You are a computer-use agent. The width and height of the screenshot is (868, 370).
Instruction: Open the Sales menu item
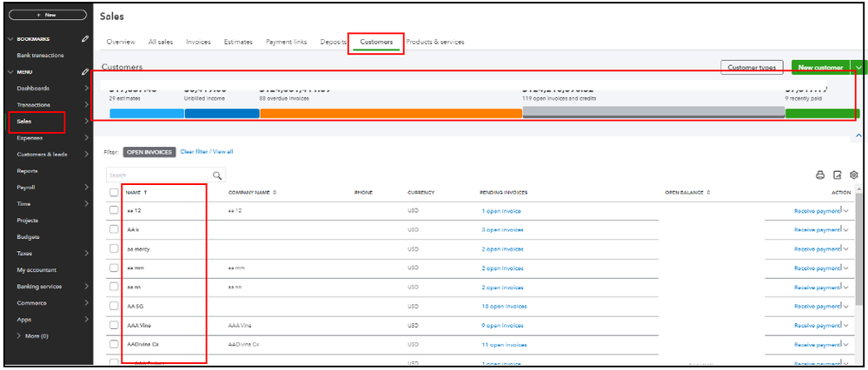tap(23, 122)
